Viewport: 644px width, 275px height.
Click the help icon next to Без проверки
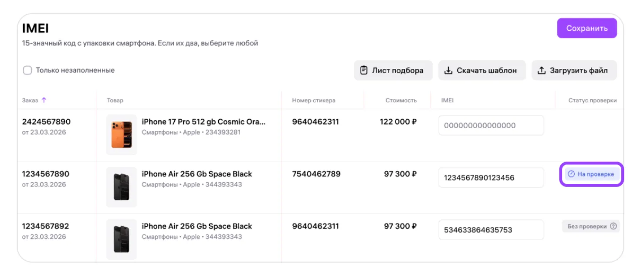[x=613, y=226]
